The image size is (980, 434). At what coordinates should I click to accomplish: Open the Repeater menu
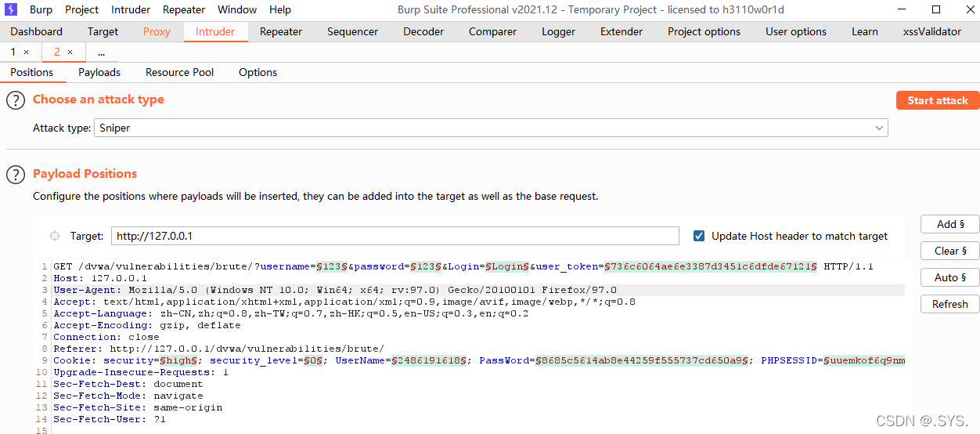[184, 9]
